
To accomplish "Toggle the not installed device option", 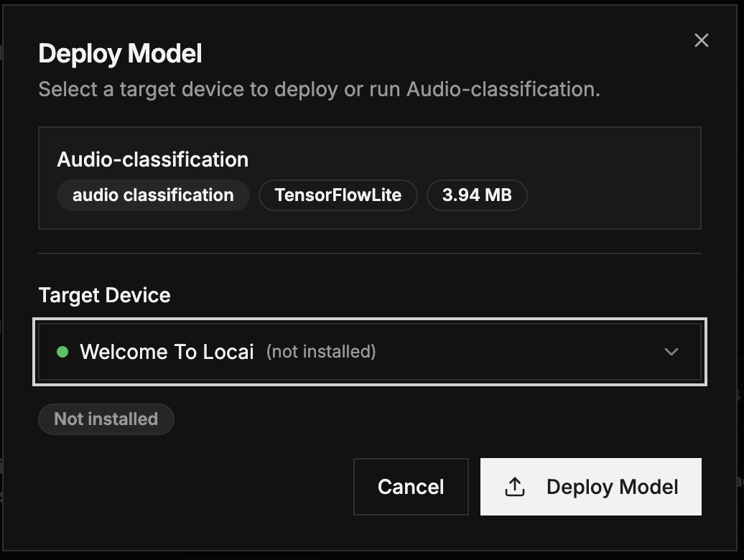I will (321, 352).
